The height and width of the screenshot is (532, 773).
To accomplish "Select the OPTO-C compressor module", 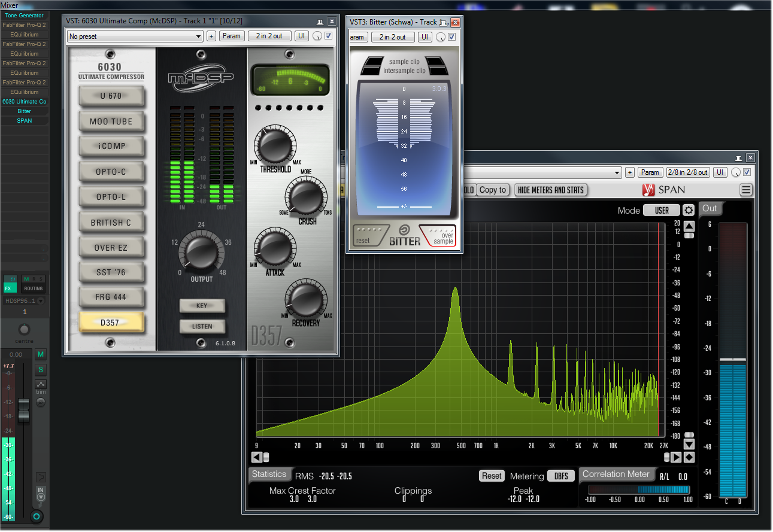I will [111, 172].
